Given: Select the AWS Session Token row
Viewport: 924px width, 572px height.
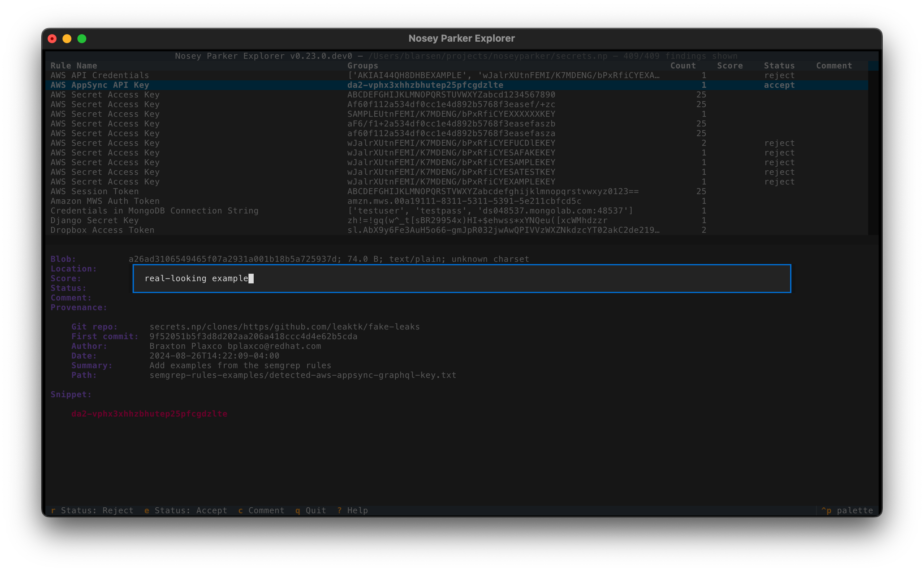Looking at the screenshot, I should tap(94, 192).
